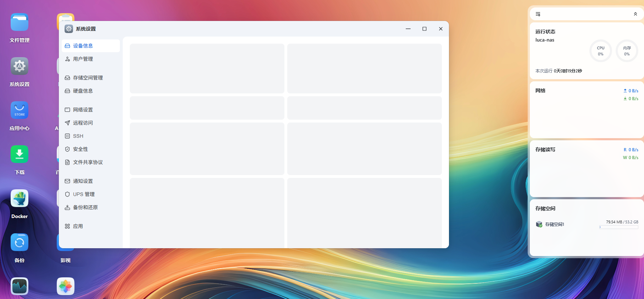The height and width of the screenshot is (299, 644).
Task: Click the R 0 B/s read speed
Action: click(x=631, y=150)
